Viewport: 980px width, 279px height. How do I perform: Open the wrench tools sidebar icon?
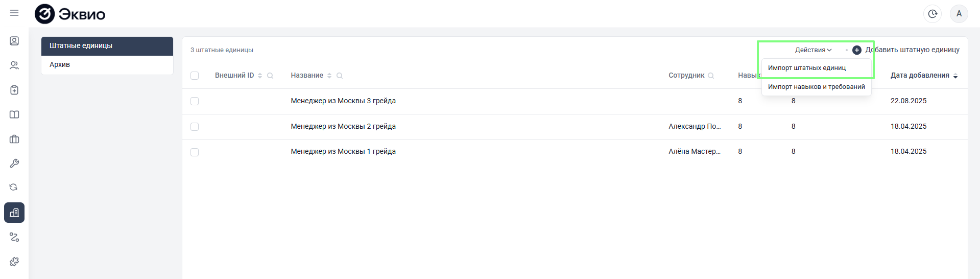14,164
